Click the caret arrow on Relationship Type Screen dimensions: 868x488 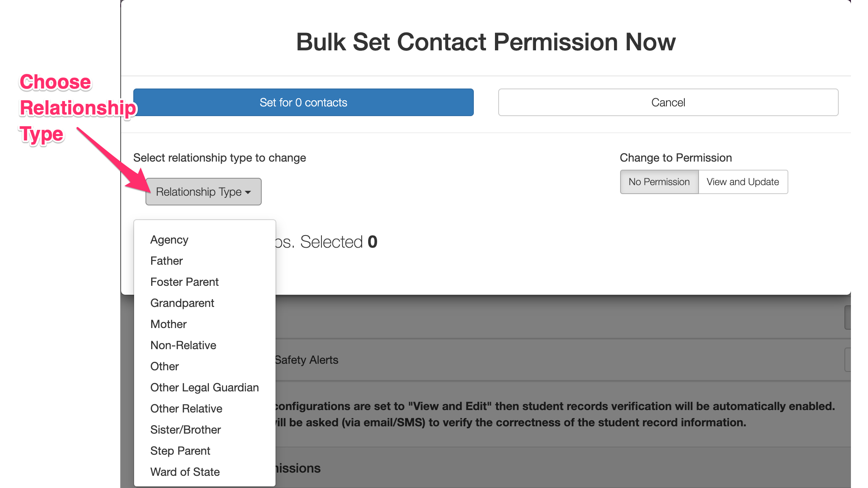[248, 192]
